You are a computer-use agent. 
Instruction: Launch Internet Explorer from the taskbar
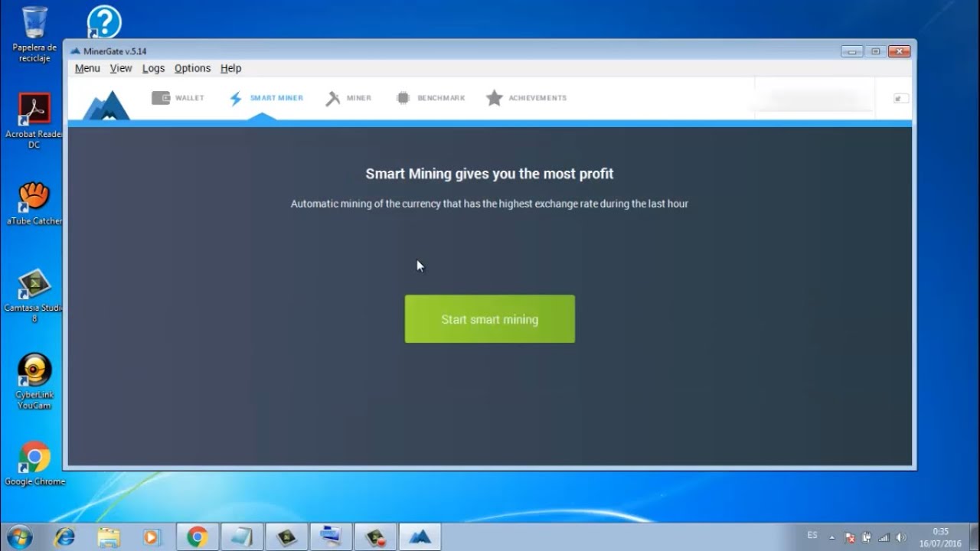pos(65,537)
